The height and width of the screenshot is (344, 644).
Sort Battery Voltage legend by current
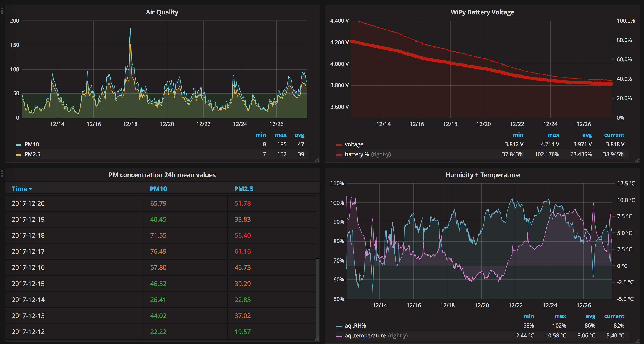coord(614,135)
